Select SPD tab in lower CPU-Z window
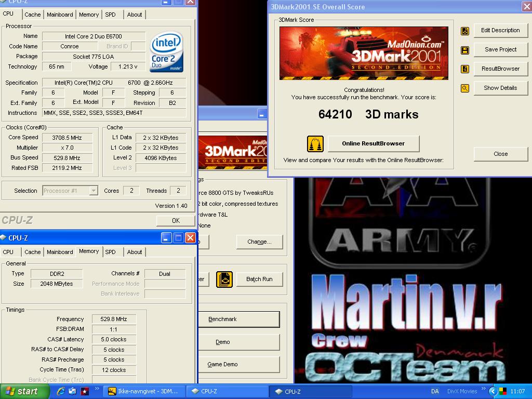532x399 pixels. pyautogui.click(x=110, y=252)
